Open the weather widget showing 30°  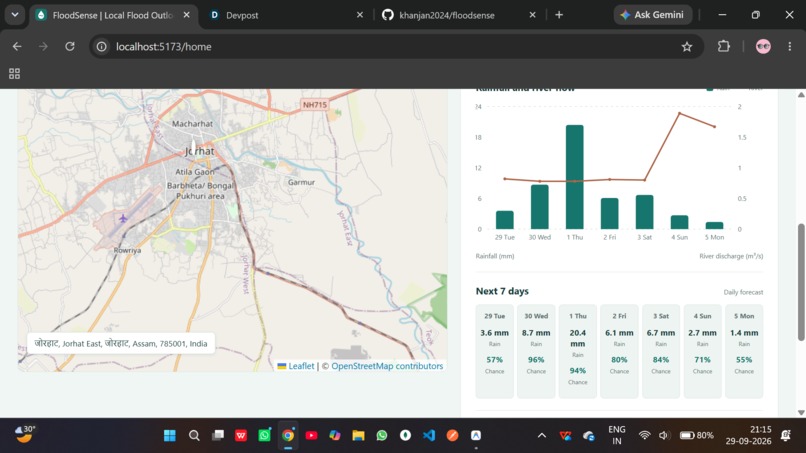[24, 434]
